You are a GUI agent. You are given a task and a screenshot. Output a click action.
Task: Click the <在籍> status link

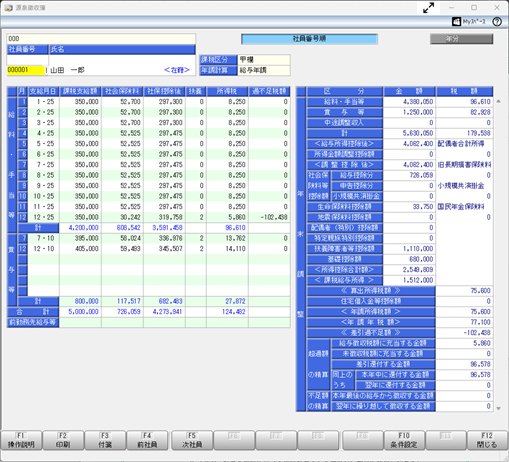[x=177, y=70]
